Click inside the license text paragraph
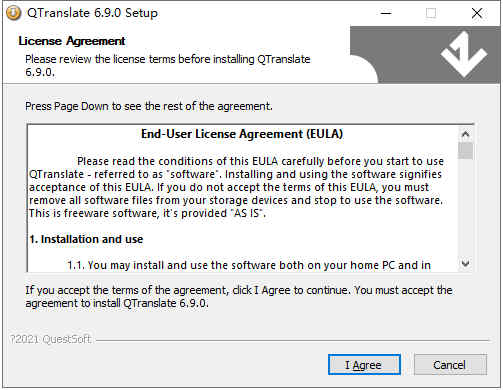 coord(236,187)
